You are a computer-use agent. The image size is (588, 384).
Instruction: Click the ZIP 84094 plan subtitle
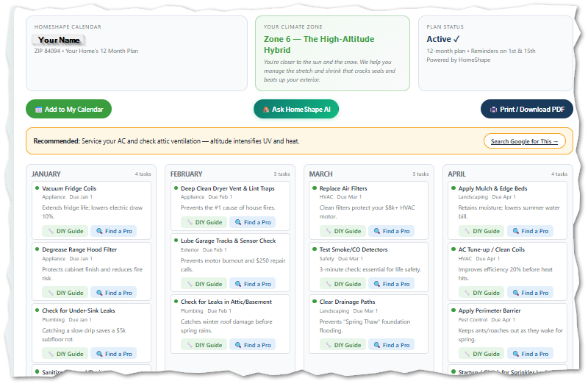pos(86,51)
